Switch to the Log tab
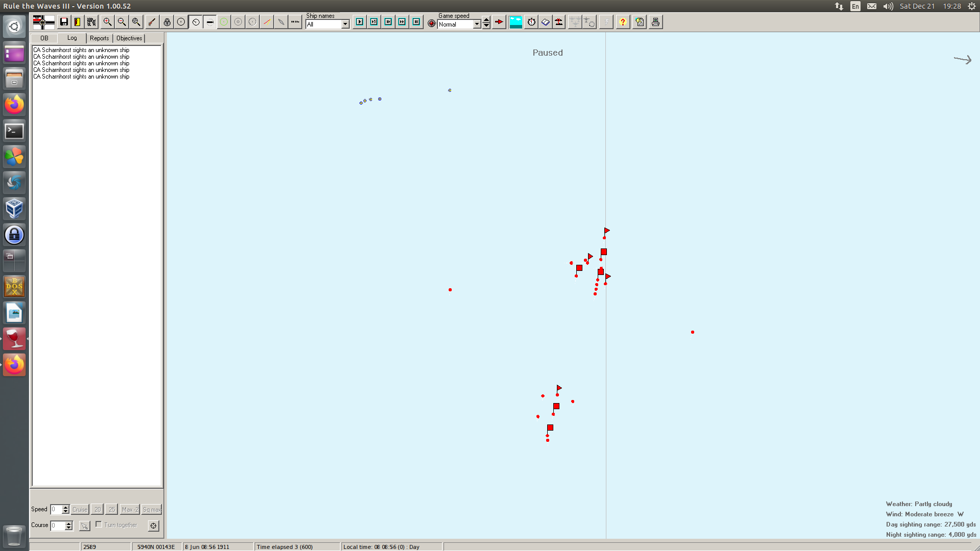Viewport: 980px width, 551px height. pos(72,38)
